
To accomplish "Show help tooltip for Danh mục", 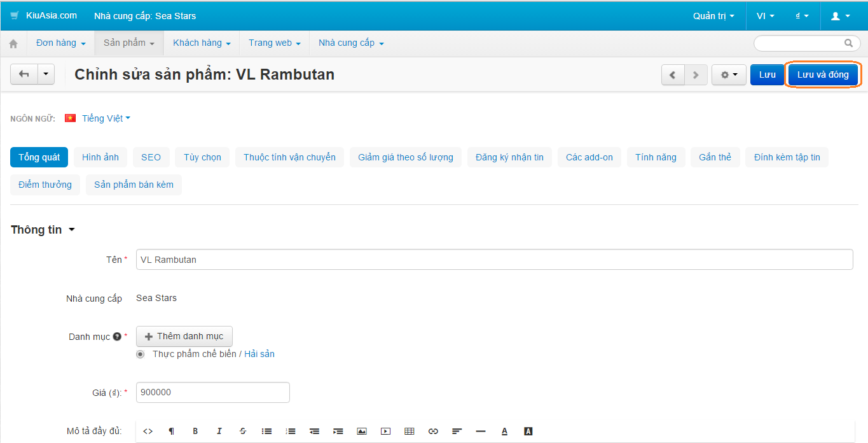I will 117,336.
